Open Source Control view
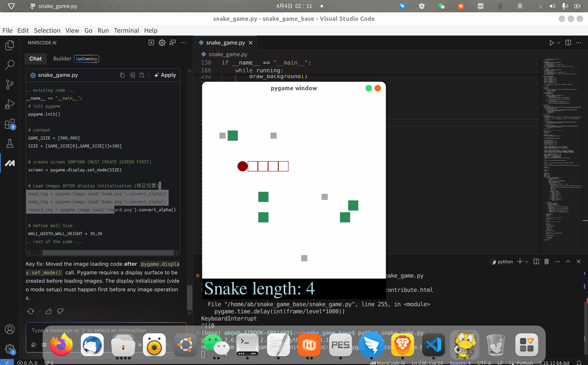Screen dimensions: 588x365 (10, 85)
